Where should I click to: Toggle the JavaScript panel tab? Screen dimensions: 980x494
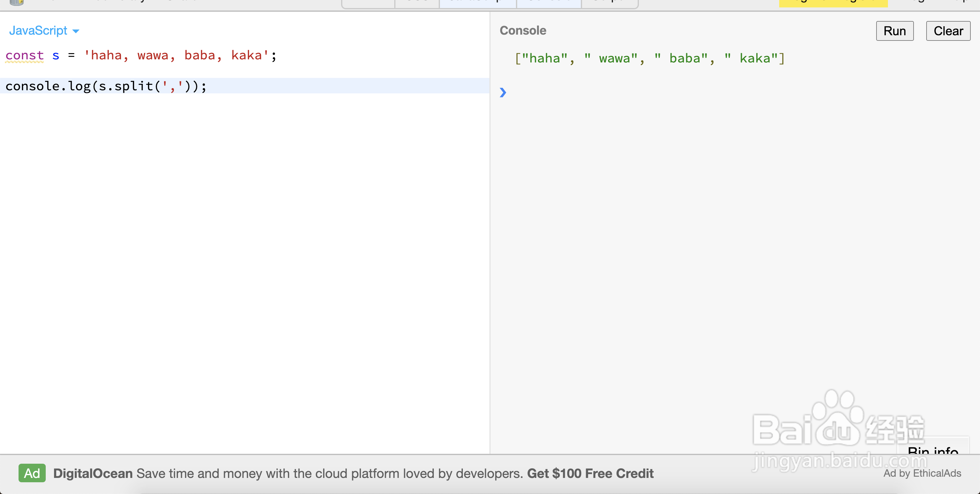click(x=477, y=3)
